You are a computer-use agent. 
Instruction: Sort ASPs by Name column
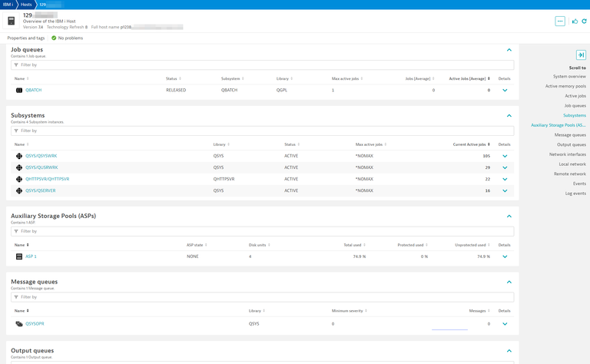22,245
